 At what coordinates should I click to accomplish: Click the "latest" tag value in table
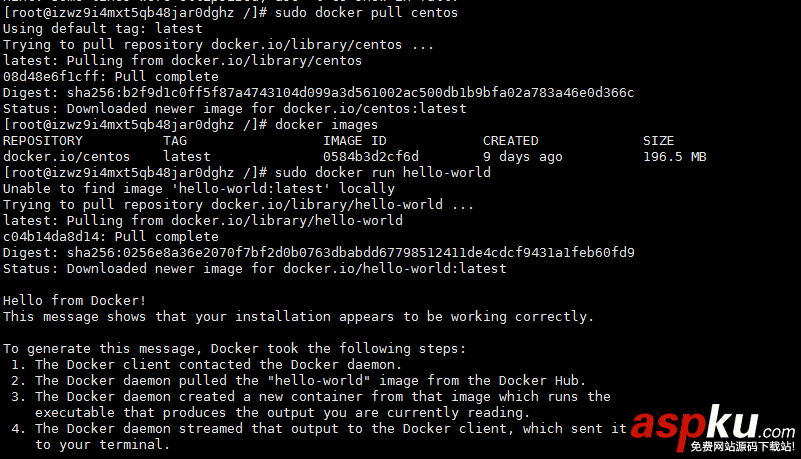pyautogui.click(x=187, y=157)
